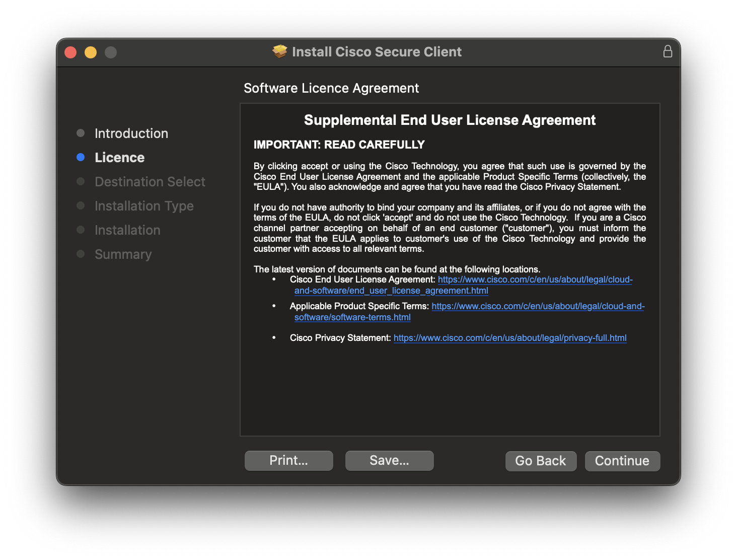Viewport: 737px width, 560px height.
Task: Click the package installer icon in title
Action: (x=279, y=51)
